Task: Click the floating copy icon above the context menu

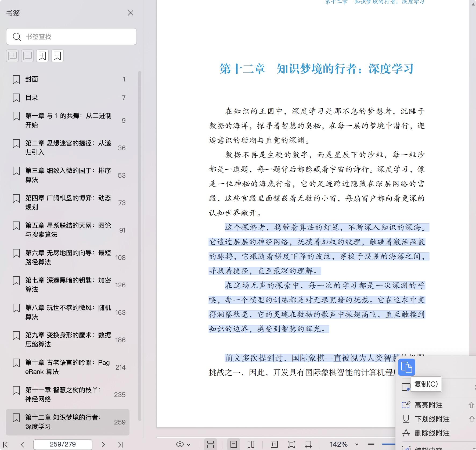Action: pyautogui.click(x=406, y=367)
